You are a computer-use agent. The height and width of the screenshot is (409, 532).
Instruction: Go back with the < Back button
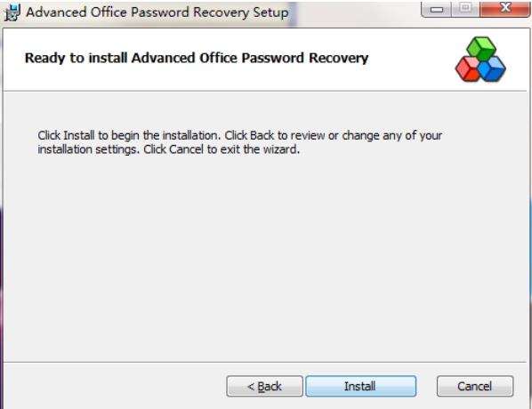pos(264,386)
